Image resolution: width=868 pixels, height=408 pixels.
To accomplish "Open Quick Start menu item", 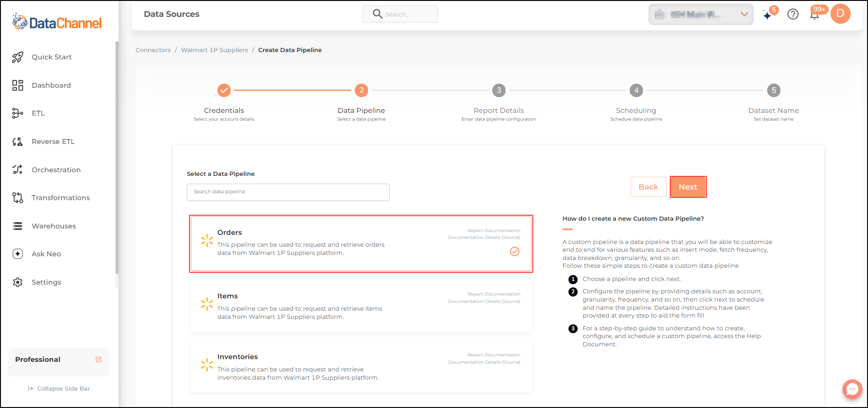I will point(52,57).
